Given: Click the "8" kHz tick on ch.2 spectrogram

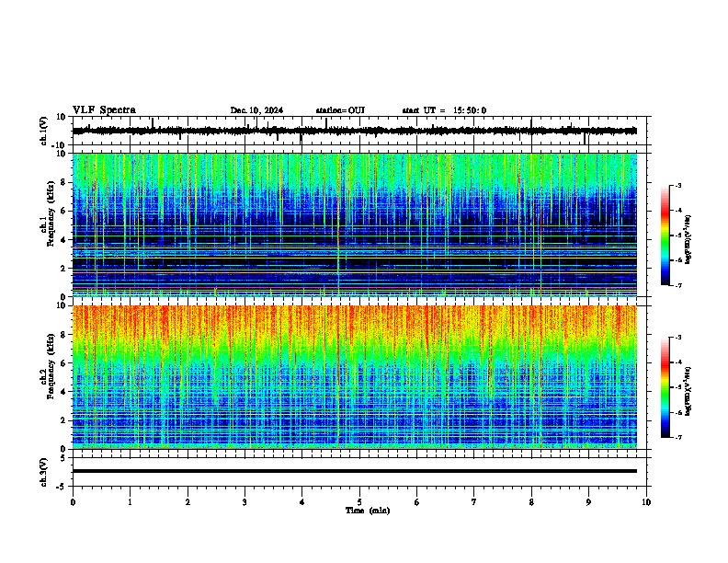Looking at the screenshot, I should [x=63, y=335].
